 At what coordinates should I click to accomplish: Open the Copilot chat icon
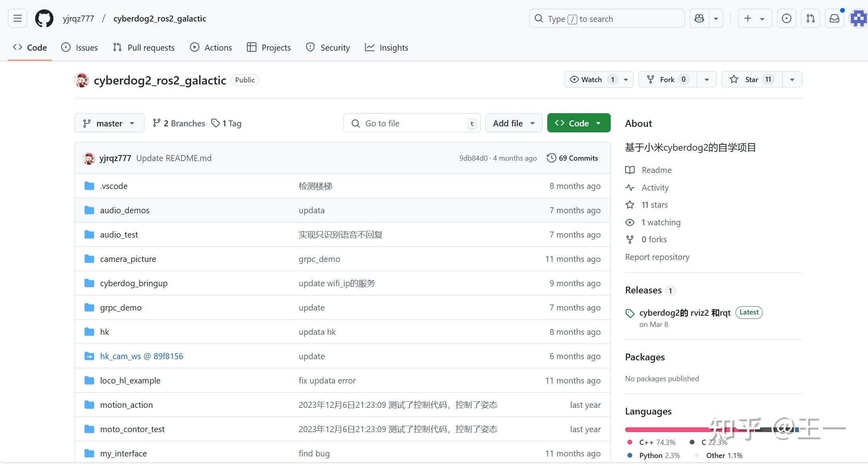point(699,18)
